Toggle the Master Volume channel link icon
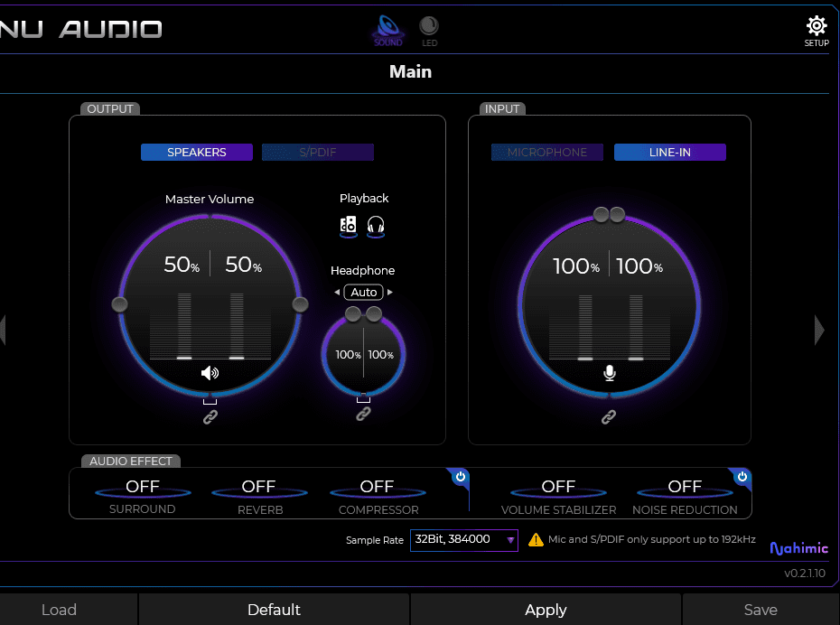Screen dimensions: 840x625 210,416
